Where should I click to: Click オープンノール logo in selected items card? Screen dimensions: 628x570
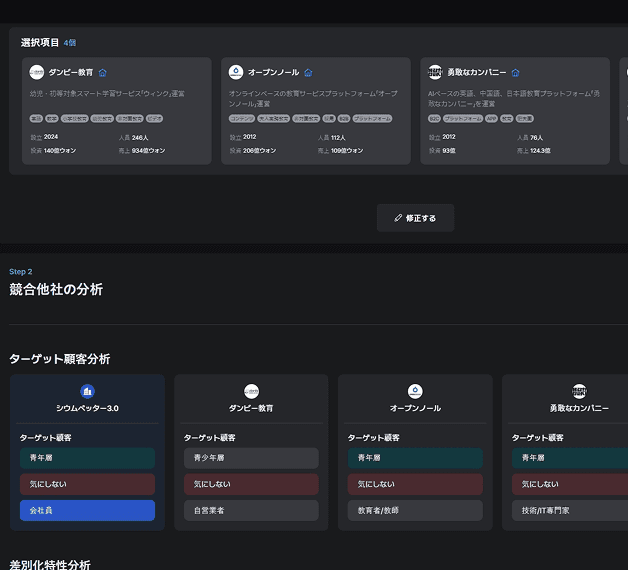click(x=236, y=72)
